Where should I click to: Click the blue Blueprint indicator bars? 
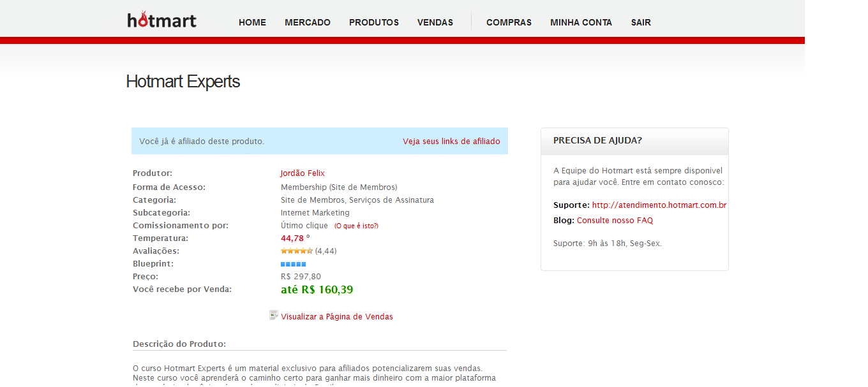click(x=294, y=264)
